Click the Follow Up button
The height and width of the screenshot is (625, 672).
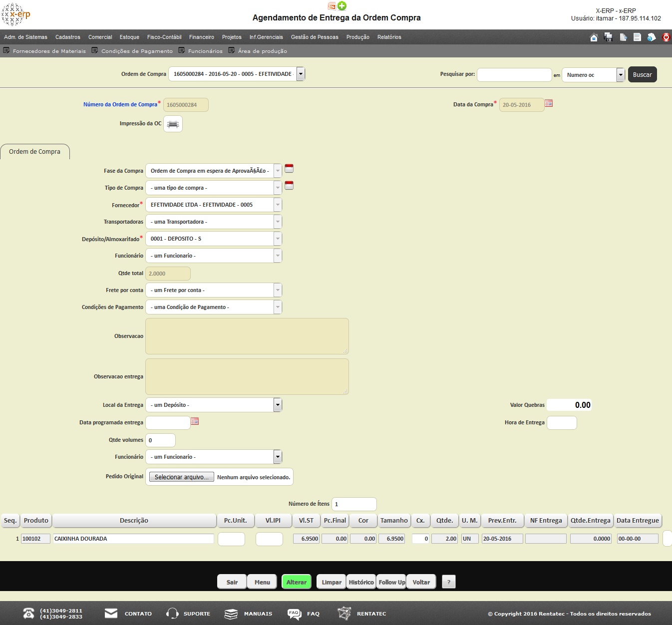click(391, 582)
